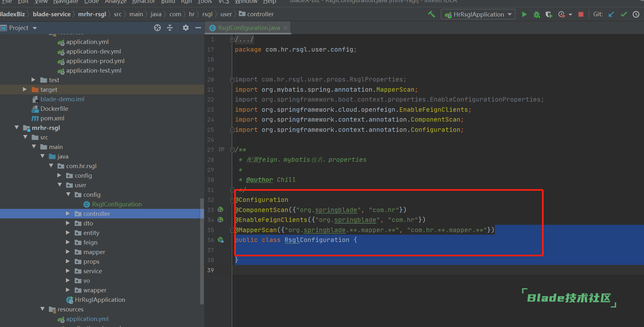Click the gutter bean icon on line 33
This screenshot has height=327, width=644.
pos(221,210)
